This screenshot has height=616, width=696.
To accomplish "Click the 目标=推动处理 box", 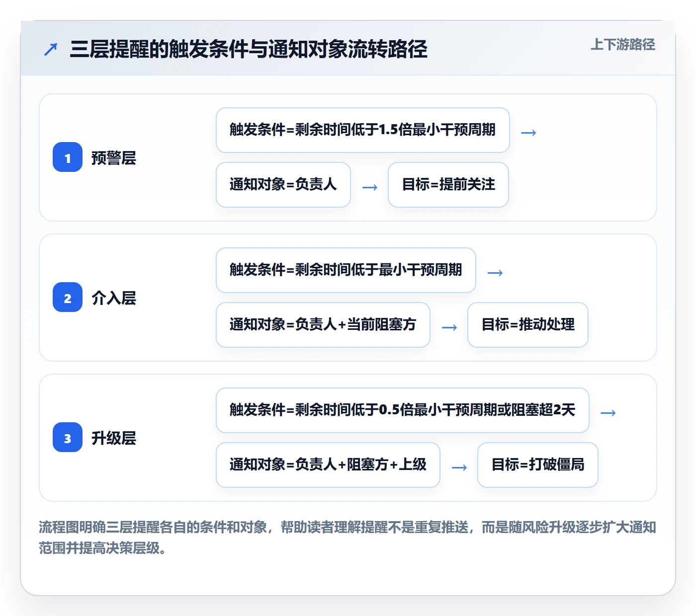I will tap(528, 325).
